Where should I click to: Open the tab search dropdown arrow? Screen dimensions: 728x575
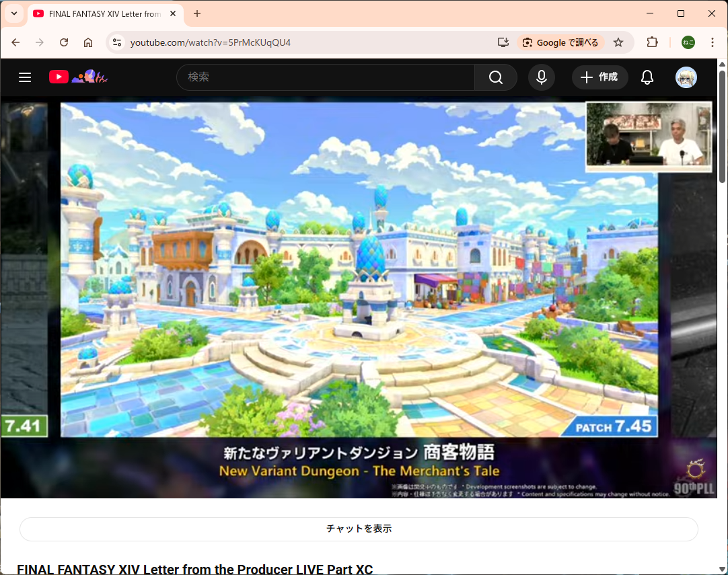(x=13, y=13)
